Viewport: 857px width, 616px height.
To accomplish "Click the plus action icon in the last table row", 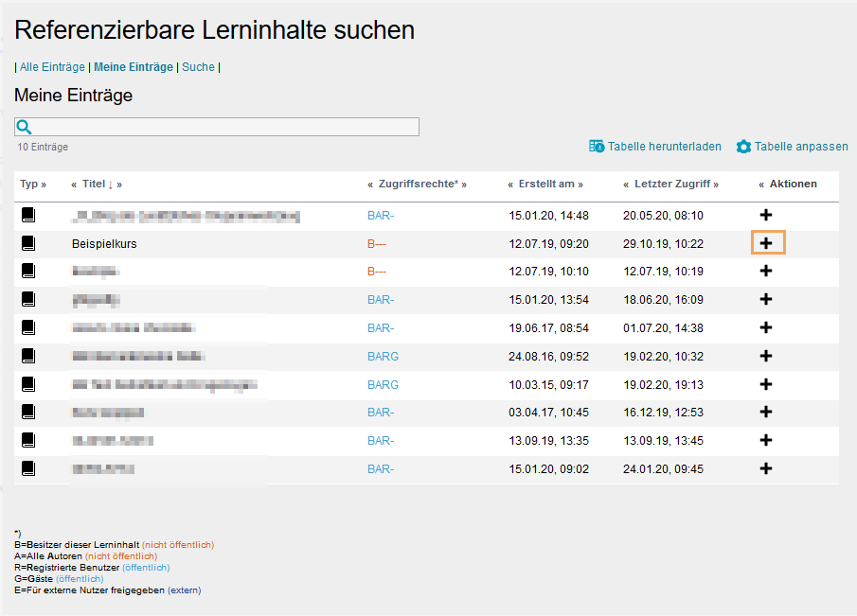I will coord(766,467).
